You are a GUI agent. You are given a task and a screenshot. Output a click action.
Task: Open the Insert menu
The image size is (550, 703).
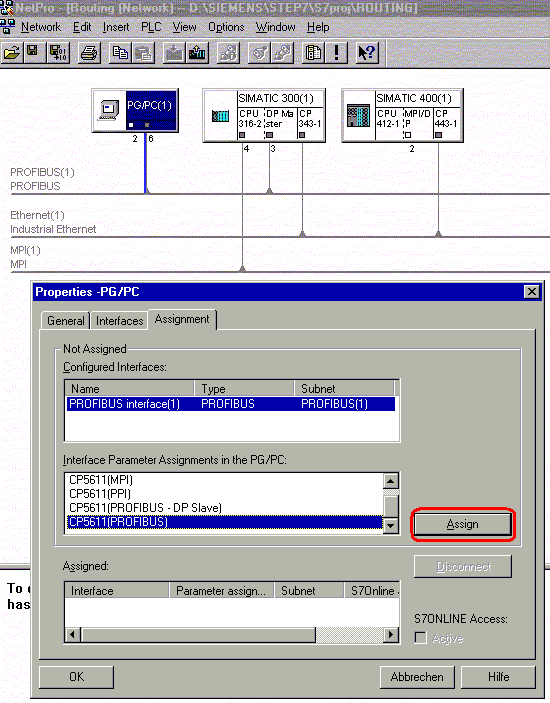coord(116,27)
